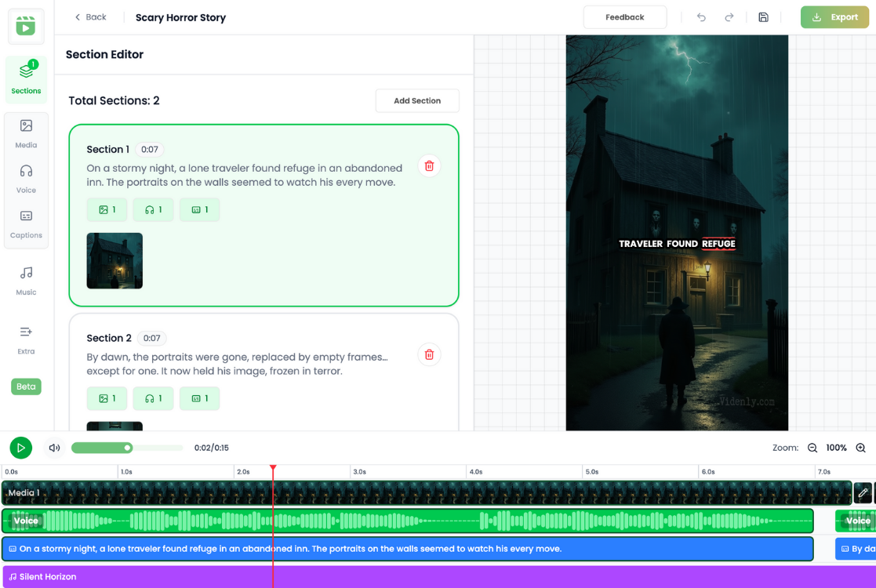
Task: Delete Section 1 via its trash icon
Action: (x=429, y=165)
